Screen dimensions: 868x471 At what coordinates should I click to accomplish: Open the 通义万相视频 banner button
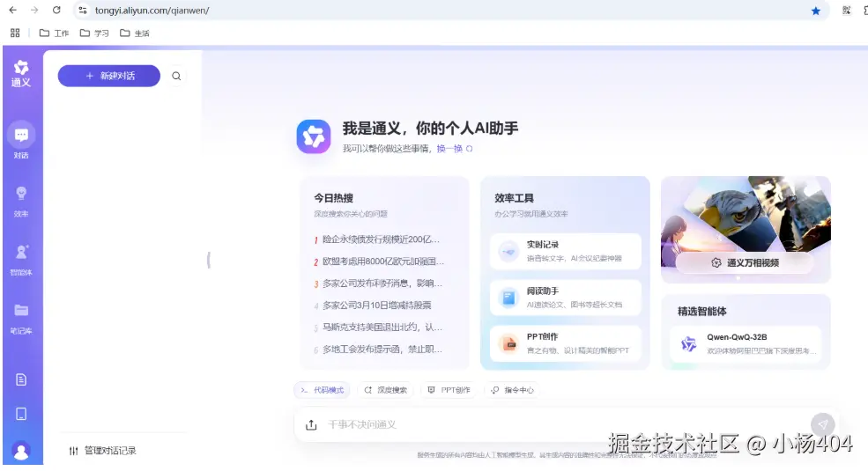(x=746, y=262)
